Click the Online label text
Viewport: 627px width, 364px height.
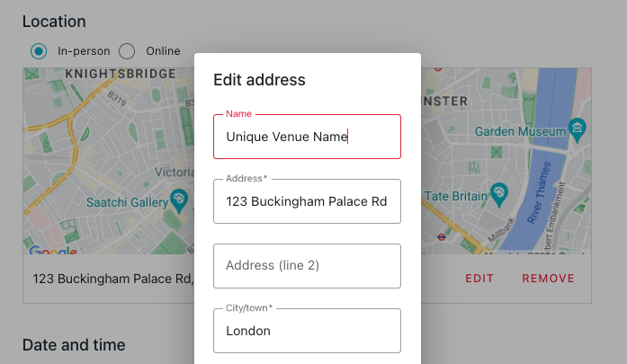(163, 51)
